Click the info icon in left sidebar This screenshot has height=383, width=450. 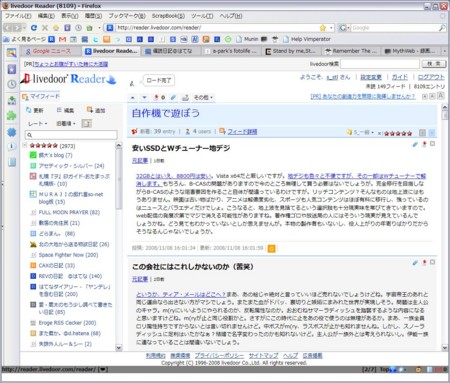click(12, 147)
